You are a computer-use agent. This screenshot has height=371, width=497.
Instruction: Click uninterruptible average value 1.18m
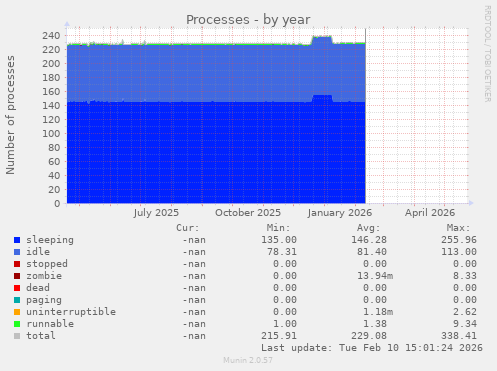pos(378,312)
